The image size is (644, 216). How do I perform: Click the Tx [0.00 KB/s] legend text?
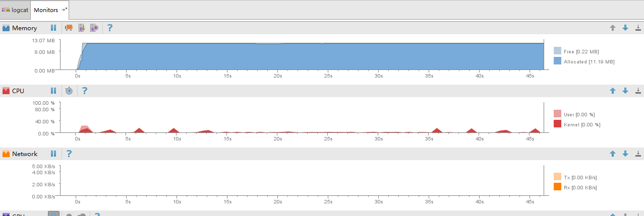(580, 177)
